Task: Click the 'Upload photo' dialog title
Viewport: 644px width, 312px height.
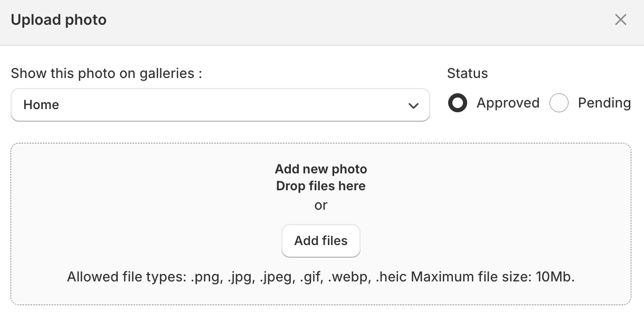Action: 59,20
